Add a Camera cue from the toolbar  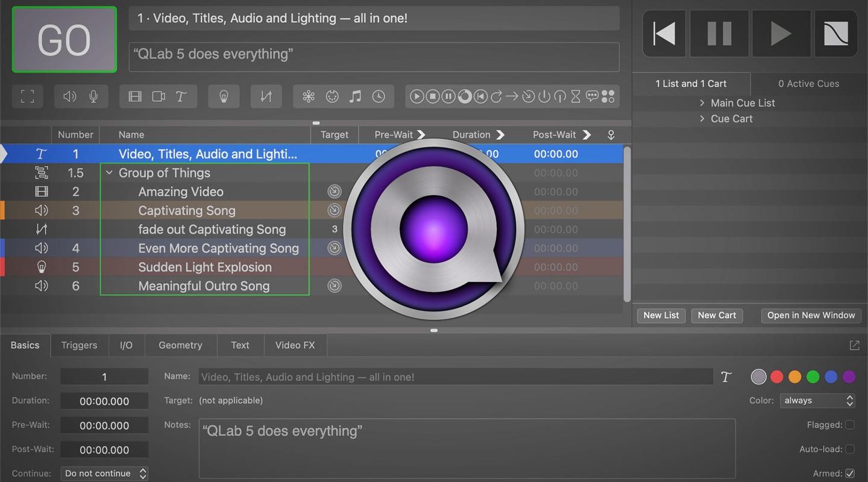tap(159, 96)
